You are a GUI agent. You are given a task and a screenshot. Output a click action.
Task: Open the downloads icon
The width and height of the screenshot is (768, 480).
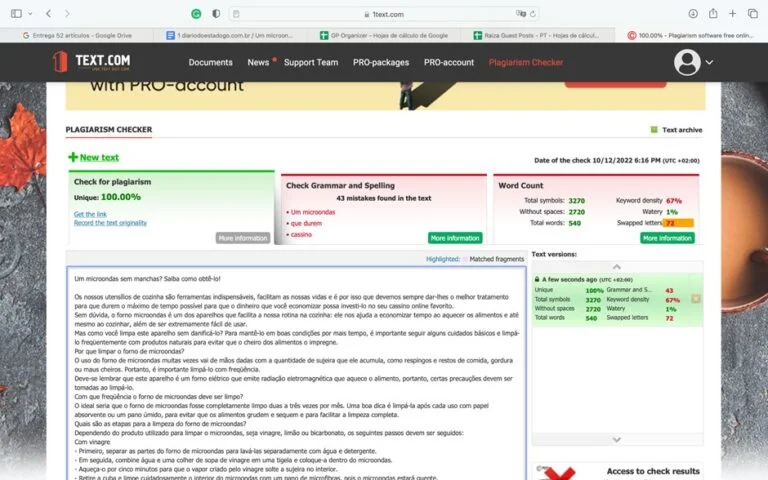click(x=693, y=14)
